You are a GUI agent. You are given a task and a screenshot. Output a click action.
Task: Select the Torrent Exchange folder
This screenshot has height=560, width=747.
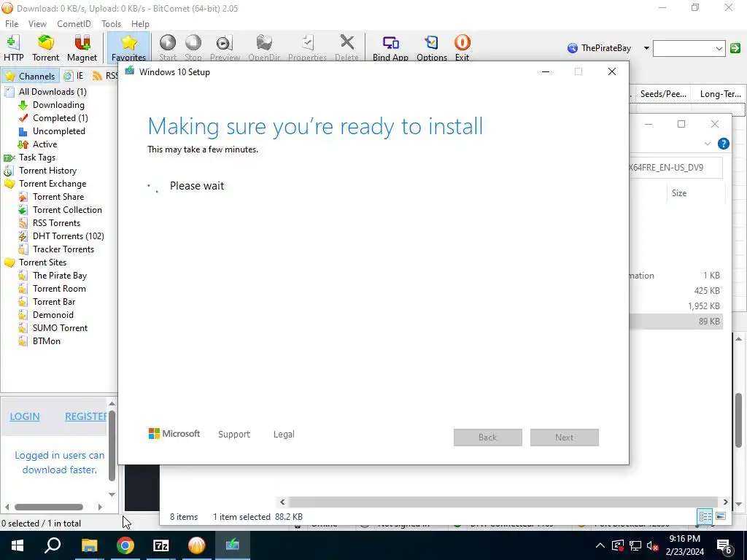(x=53, y=183)
